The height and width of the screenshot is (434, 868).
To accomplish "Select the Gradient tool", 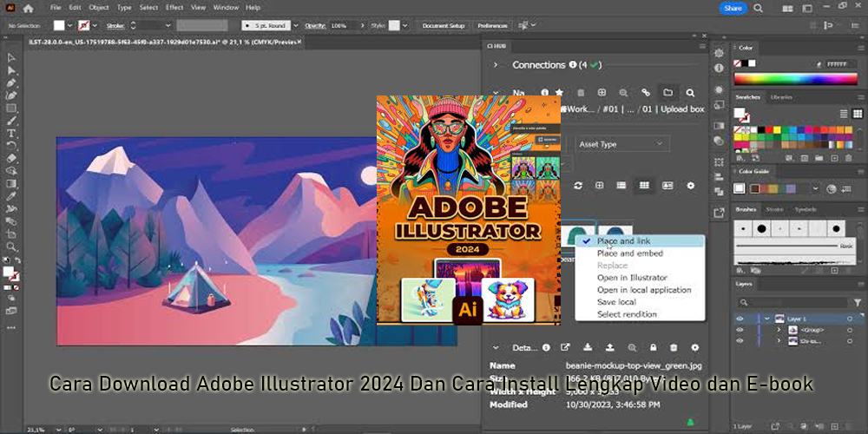I will (11, 184).
